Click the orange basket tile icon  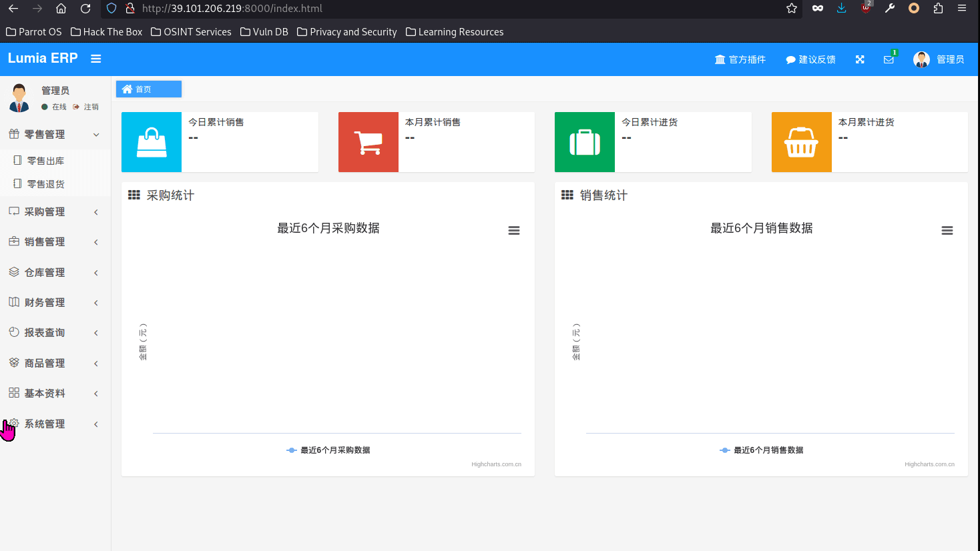point(801,142)
